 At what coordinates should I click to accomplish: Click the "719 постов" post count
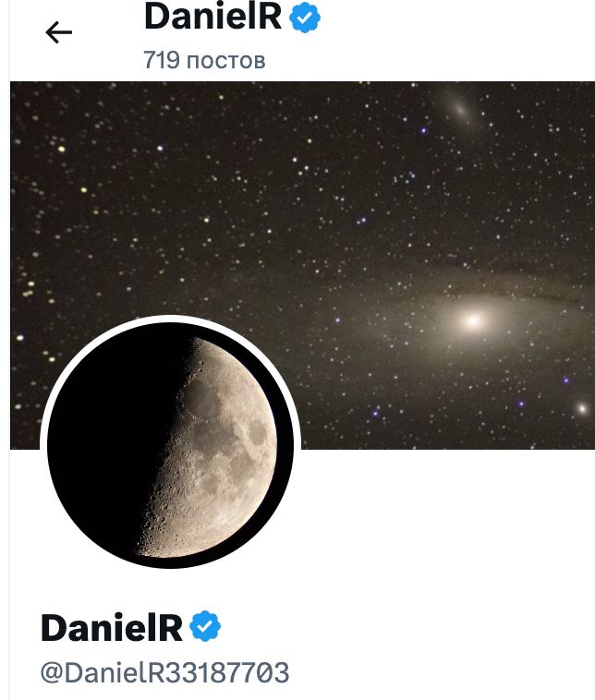coord(204,60)
